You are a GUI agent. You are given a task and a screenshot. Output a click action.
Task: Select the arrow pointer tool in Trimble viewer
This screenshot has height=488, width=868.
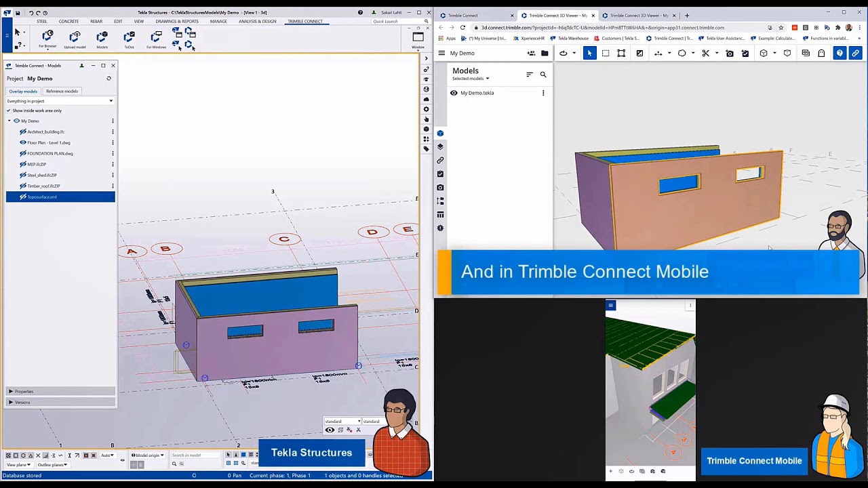(x=589, y=53)
